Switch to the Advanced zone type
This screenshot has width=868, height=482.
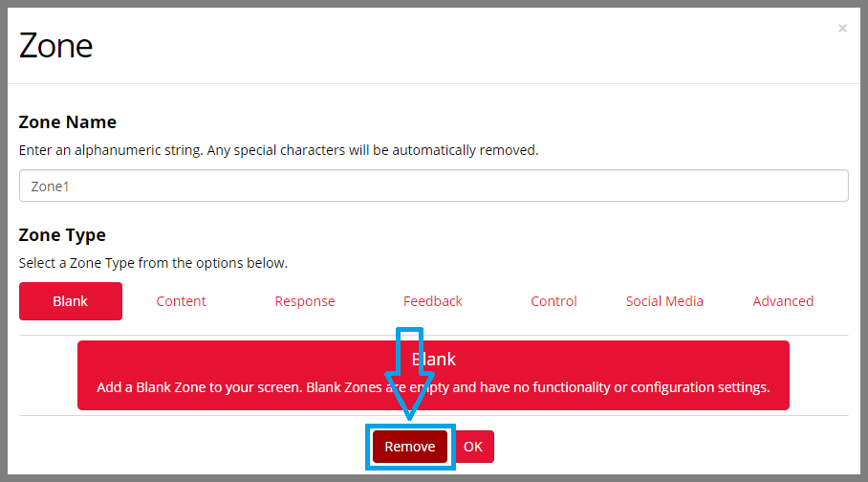(783, 301)
